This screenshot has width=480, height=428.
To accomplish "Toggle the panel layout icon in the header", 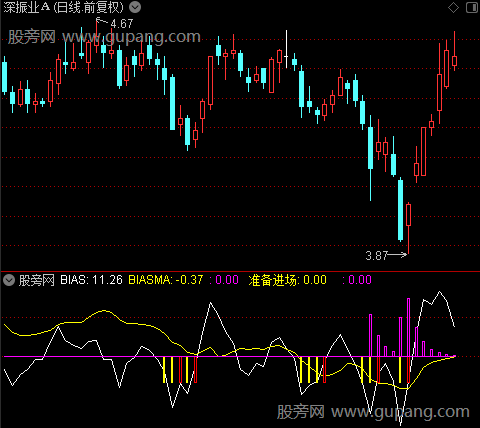I will click(472, 7).
